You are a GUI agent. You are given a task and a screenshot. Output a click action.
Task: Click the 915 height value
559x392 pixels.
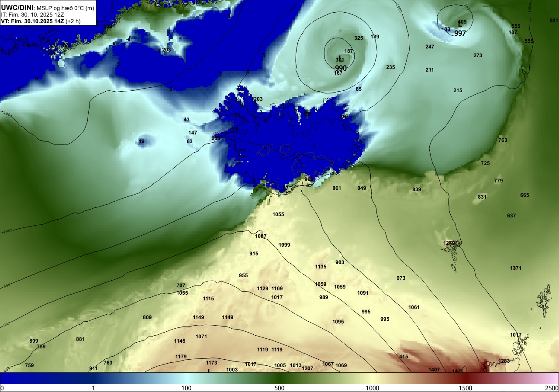(254, 254)
